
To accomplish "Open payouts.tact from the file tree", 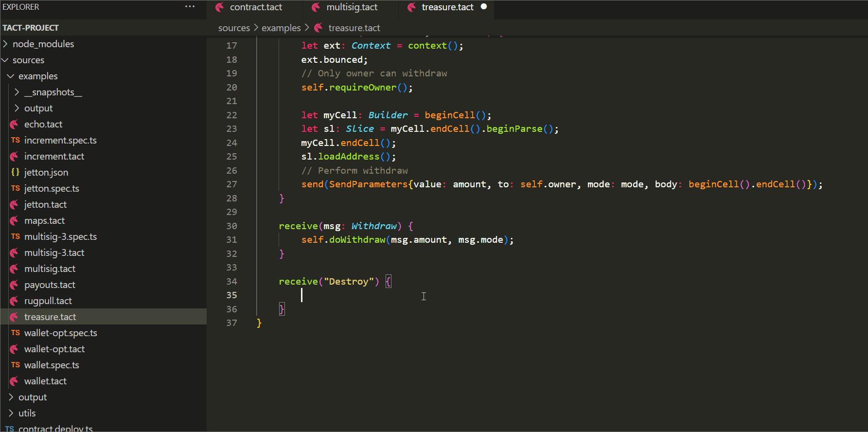I will coord(50,285).
